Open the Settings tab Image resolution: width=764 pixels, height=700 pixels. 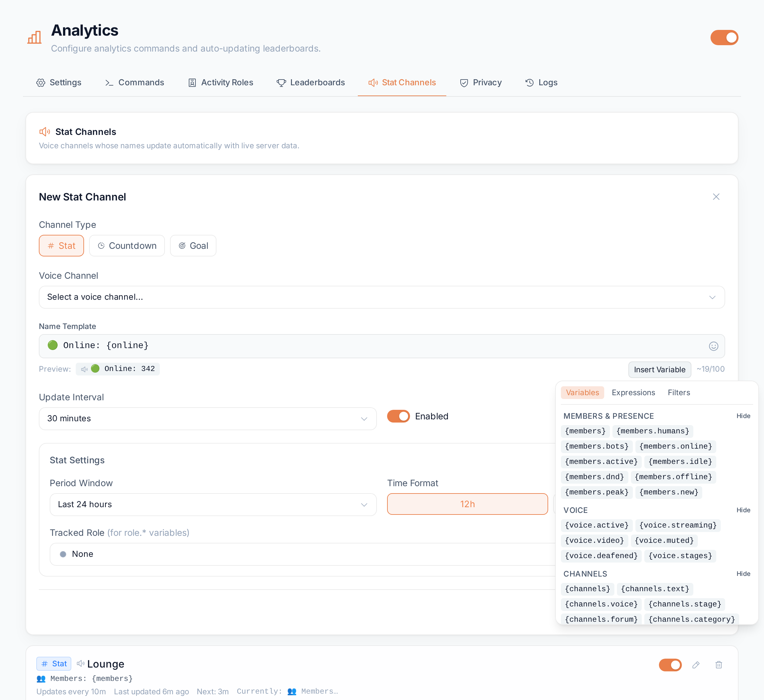coord(59,83)
